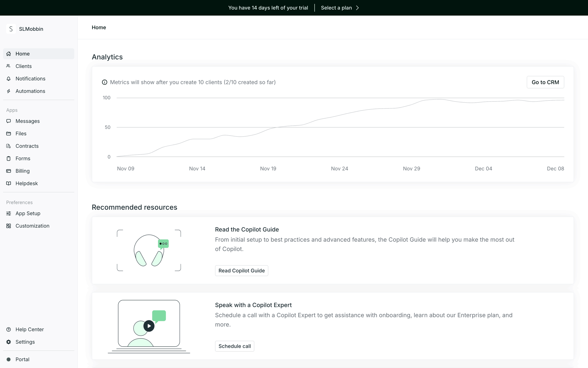
Task: Open the Forms app
Action: coord(39,159)
